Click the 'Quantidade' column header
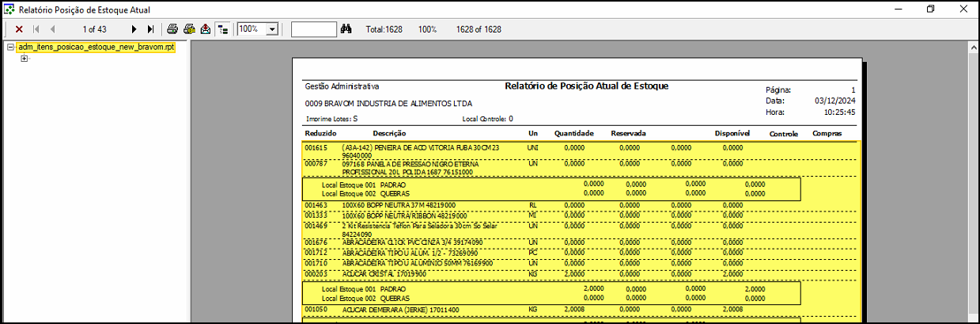Screen dimensions: 980x324 574,134
